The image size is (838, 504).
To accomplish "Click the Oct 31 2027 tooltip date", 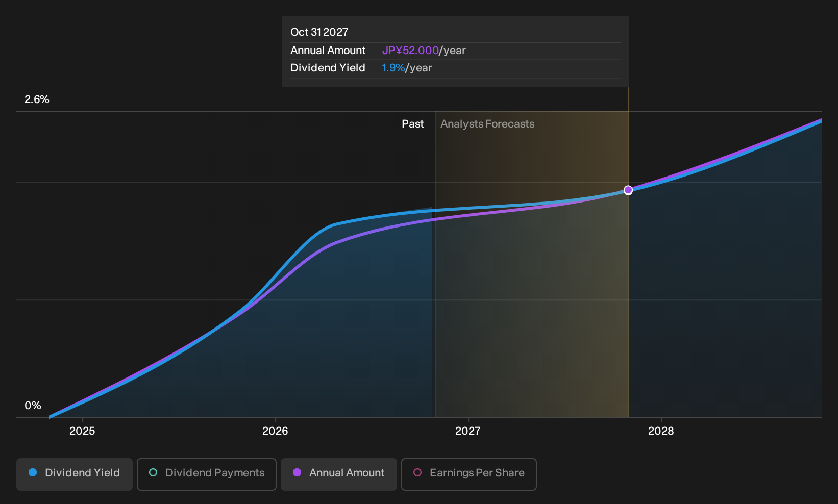I will coord(319,32).
